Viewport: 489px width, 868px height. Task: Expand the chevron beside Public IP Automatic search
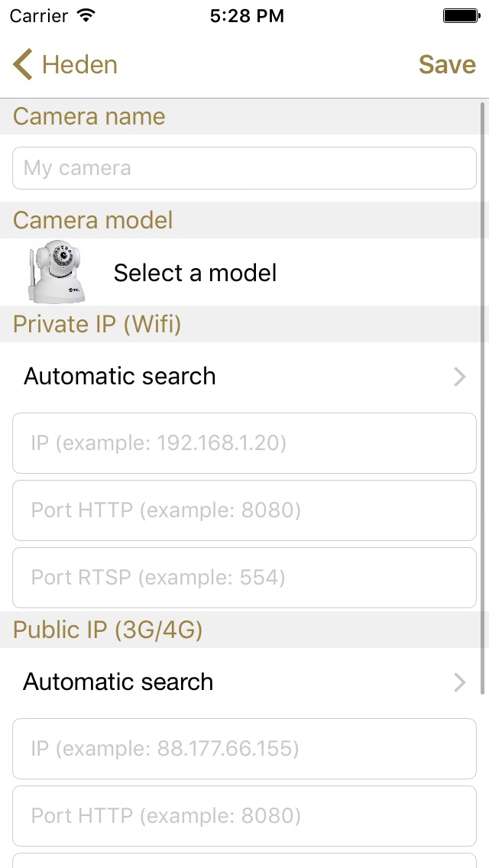[459, 682]
